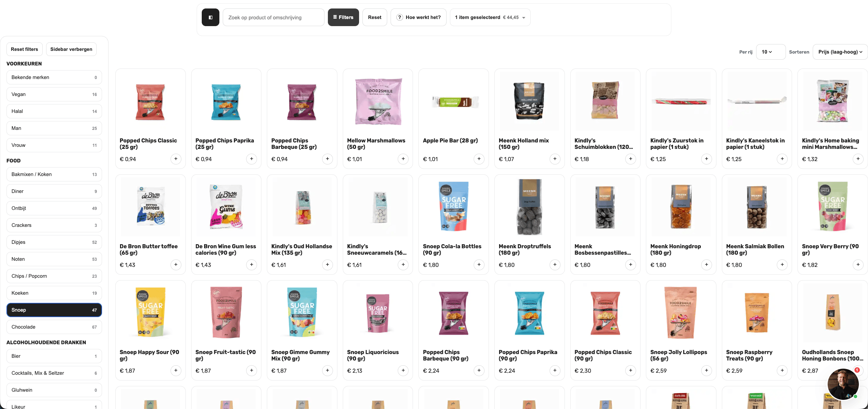868x409 pixels.
Task: Click the Reset filters button
Action: point(24,49)
